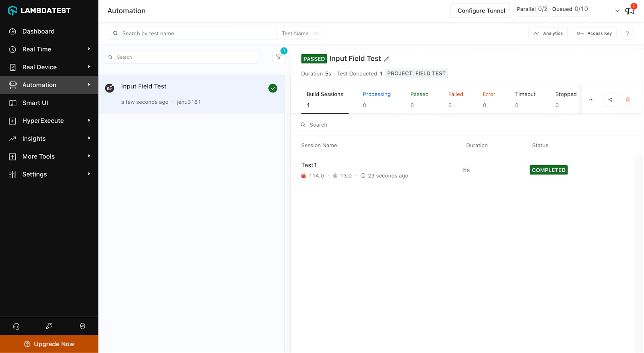Click the Session Name column header
644x353 pixels.
pos(319,146)
